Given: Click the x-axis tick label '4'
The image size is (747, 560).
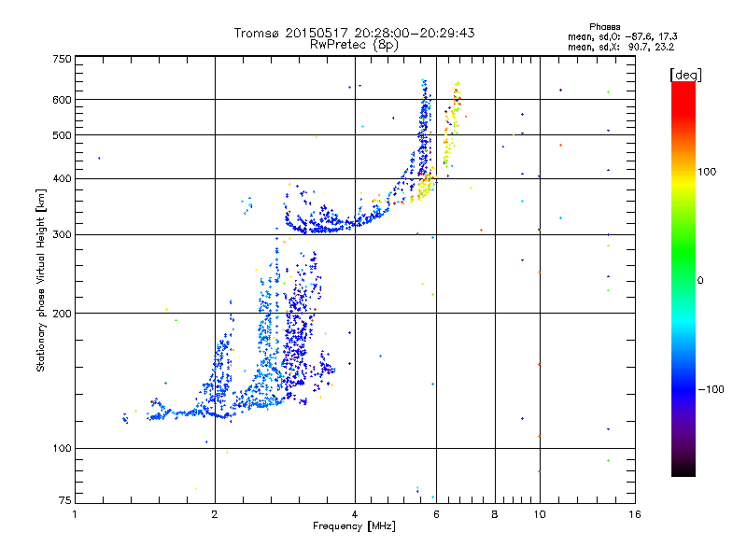Looking at the screenshot, I should tap(355, 514).
